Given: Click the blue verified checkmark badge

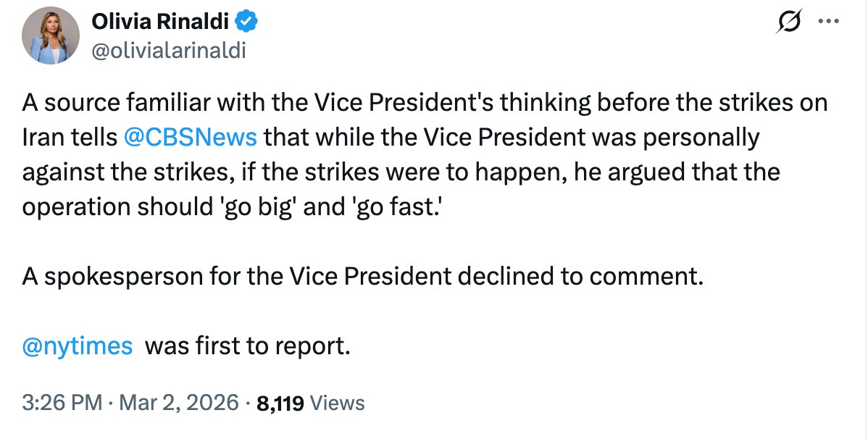Looking at the screenshot, I should coord(247,22).
